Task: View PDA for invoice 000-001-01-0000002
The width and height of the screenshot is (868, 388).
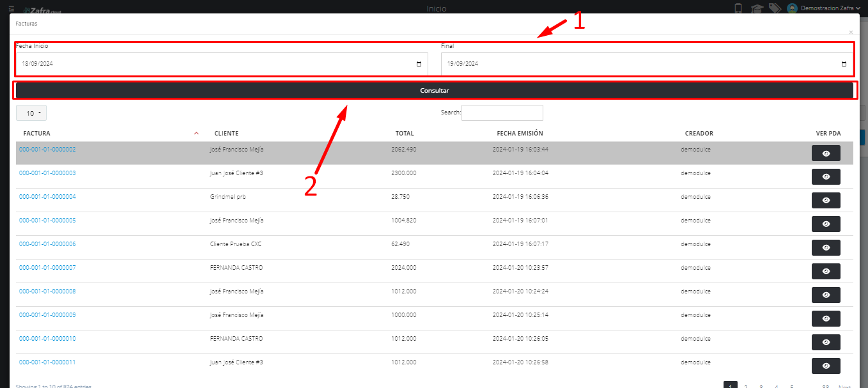Action: [826, 153]
